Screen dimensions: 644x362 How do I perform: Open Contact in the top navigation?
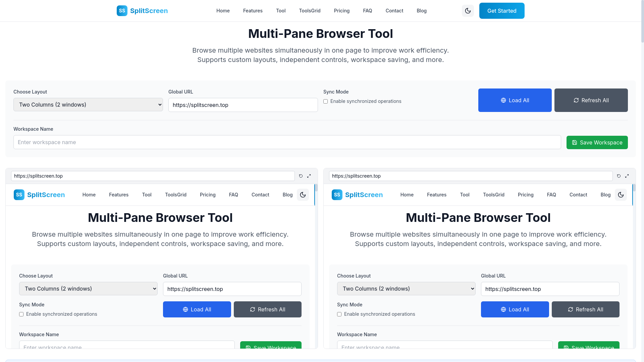click(394, 11)
